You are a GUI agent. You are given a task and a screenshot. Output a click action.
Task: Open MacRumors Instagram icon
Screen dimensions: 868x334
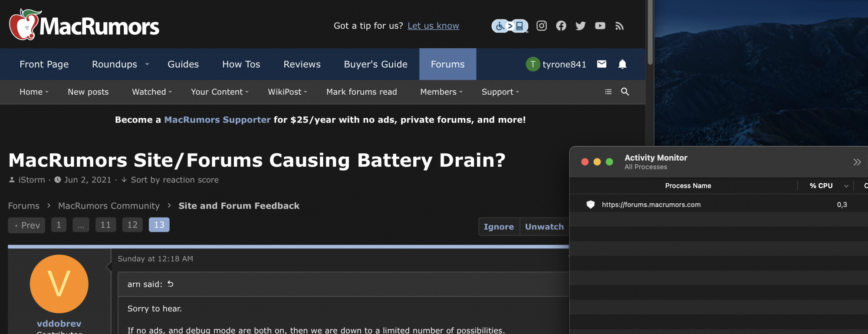coord(542,26)
